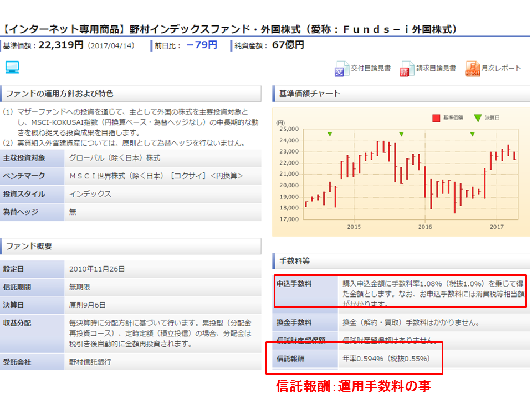Click the 為替ヘッジ row label
Image resolution: width=532 pixels, height=399 pixels.
click(x=21, y=212)
